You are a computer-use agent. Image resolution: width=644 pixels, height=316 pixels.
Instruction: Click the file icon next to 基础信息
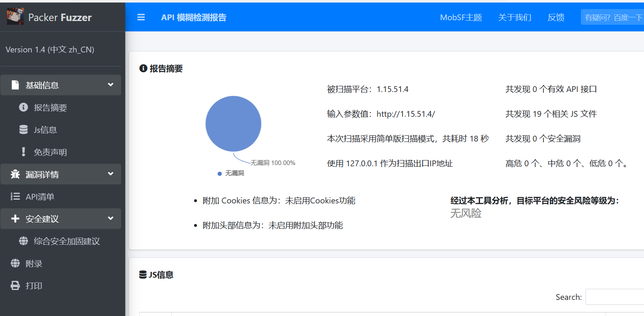(x=15, y=85)
